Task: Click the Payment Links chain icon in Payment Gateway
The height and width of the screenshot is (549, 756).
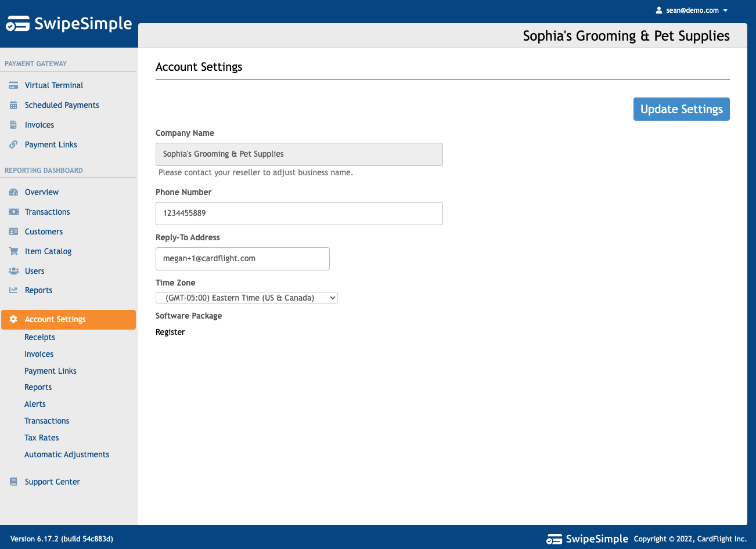Action: [x=13, y=145]
